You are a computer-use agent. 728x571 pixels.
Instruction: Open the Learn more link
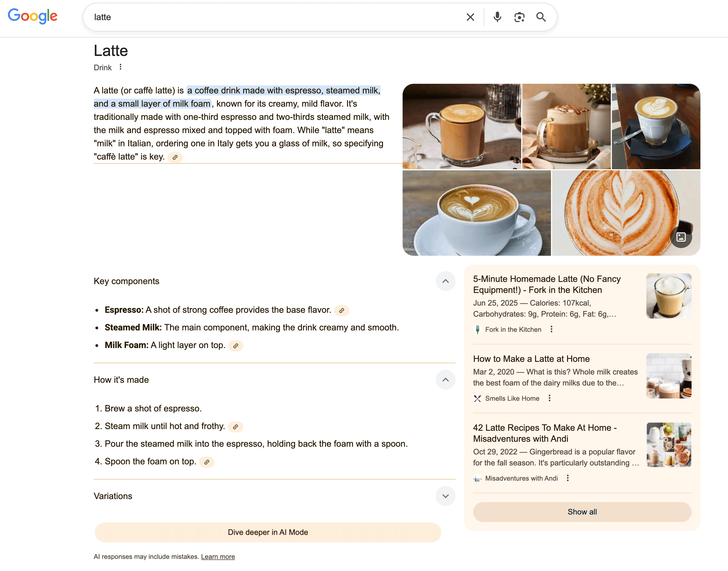pos(218,556)
